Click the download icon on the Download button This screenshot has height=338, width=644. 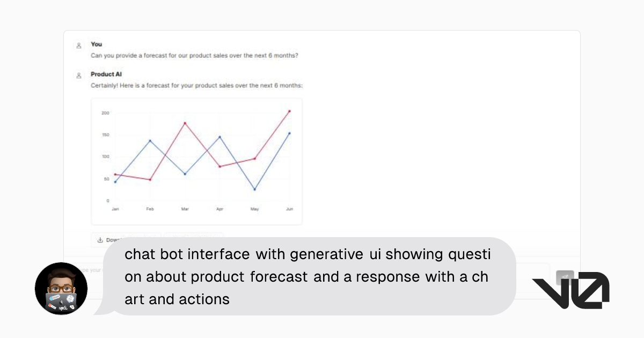100,240
